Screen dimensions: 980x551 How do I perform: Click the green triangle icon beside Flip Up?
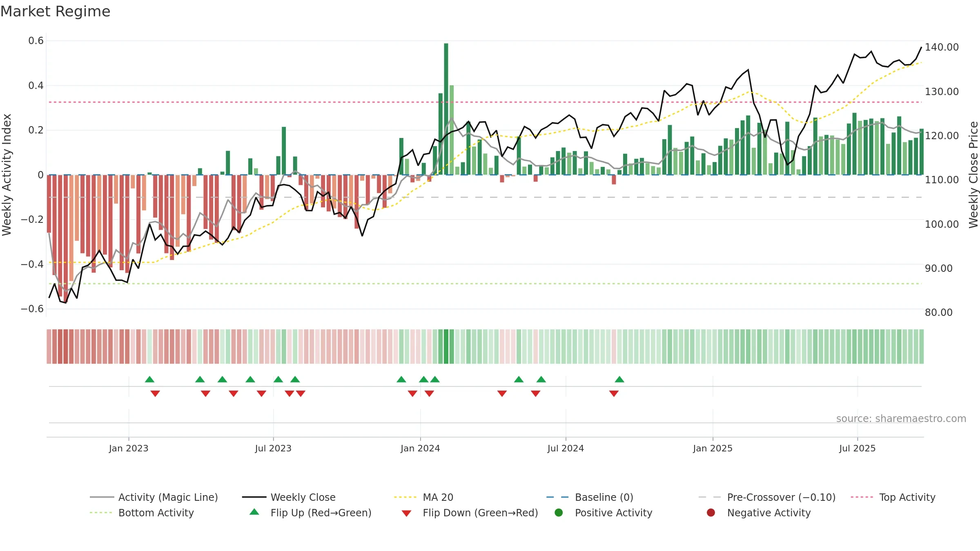pos(254,512)
